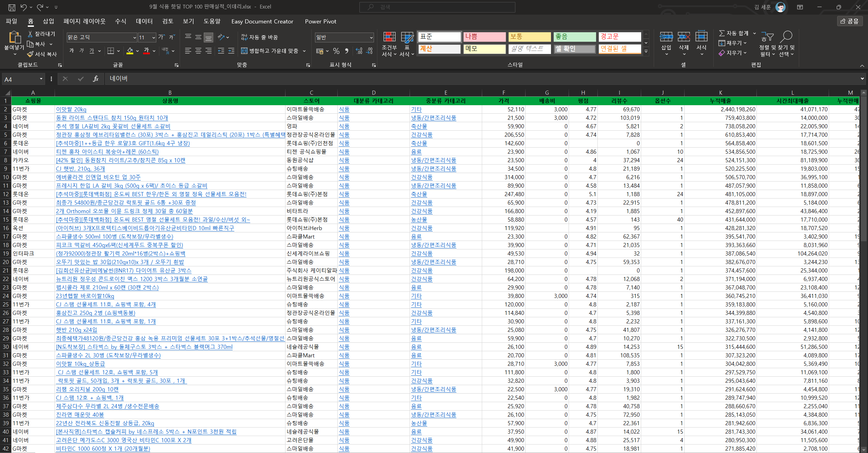
Task: Open Find & Select (찾기 및 선택)
Action: click(x=786, y=44)
